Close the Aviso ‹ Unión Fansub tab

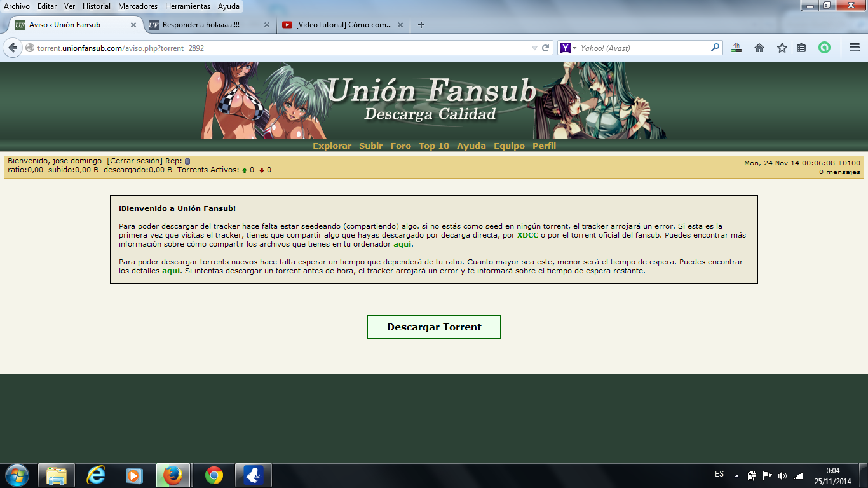coord(133,25)
